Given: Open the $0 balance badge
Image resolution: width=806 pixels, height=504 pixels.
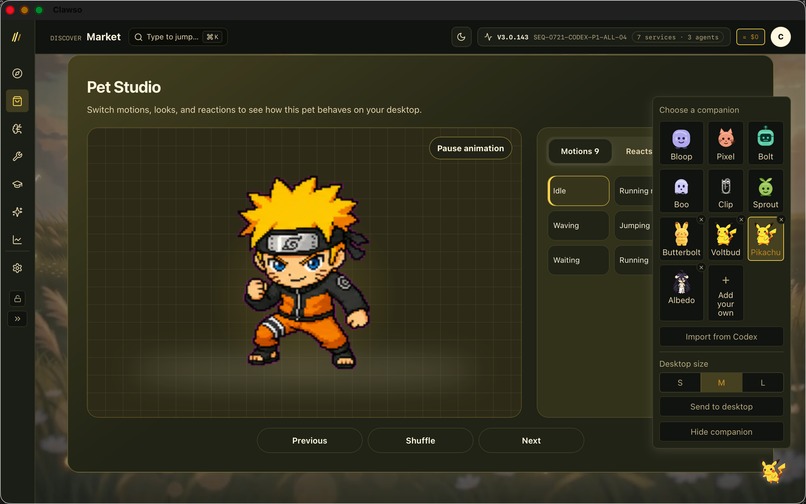Looking at the screenshot, I should click(750, 37).
